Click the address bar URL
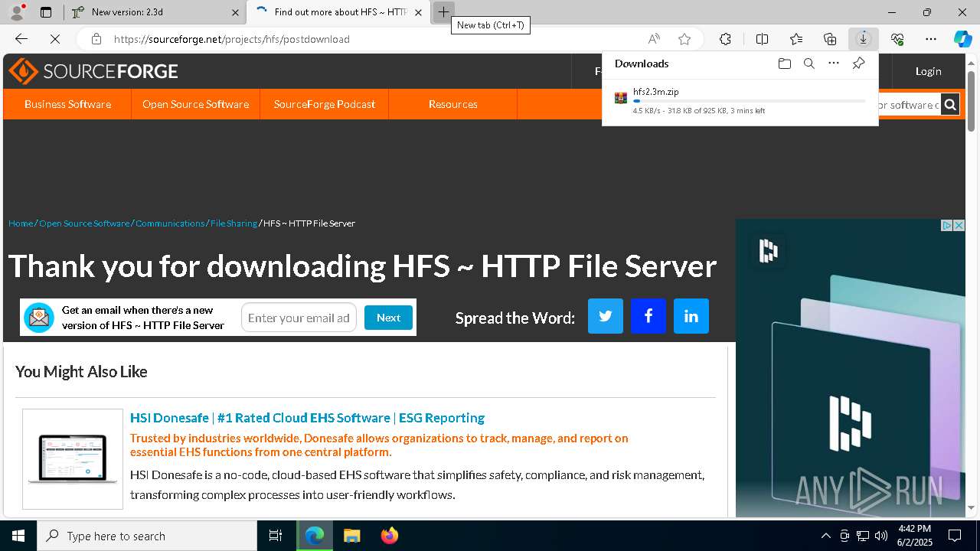This screenshot has height=551, width=980. (x=232, y=39)
